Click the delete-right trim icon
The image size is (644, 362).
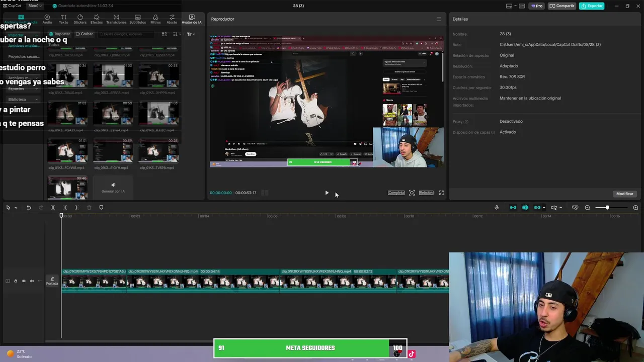coord(76,208)
